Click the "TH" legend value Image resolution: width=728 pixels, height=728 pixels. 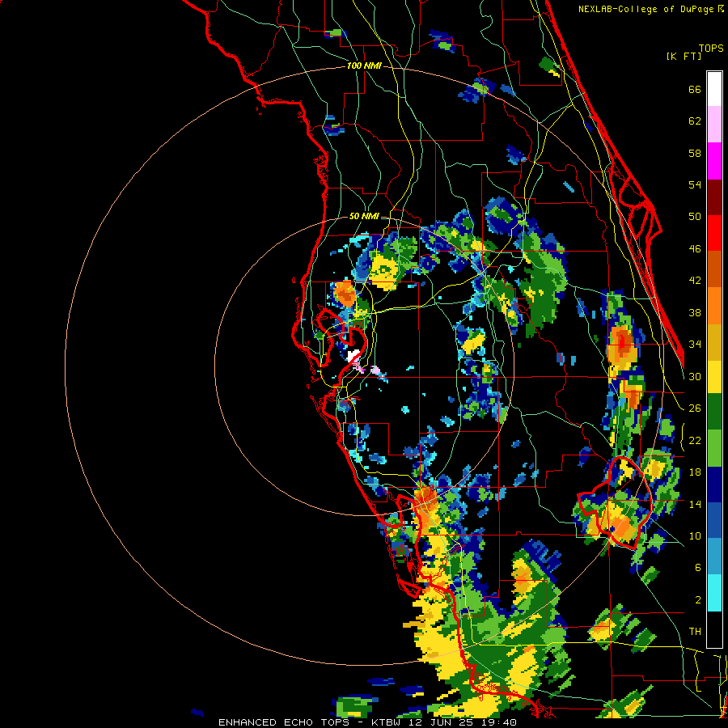(695, 632)
